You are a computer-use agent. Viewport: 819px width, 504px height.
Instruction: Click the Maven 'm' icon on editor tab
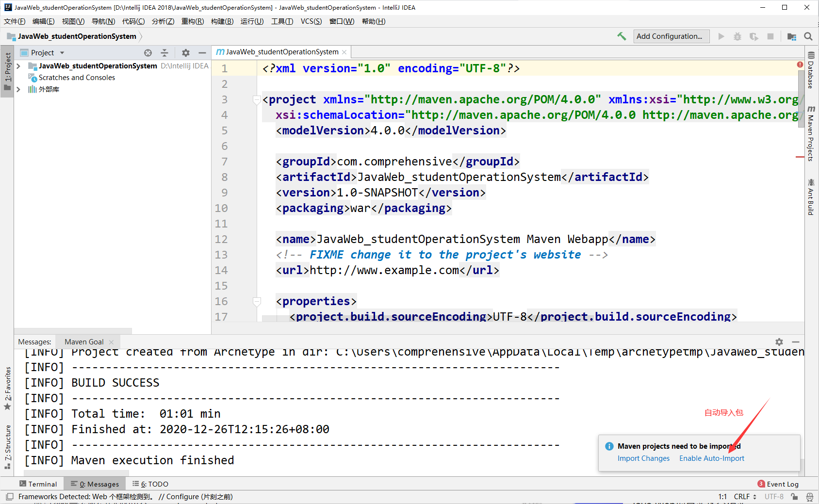click(220, 52)
